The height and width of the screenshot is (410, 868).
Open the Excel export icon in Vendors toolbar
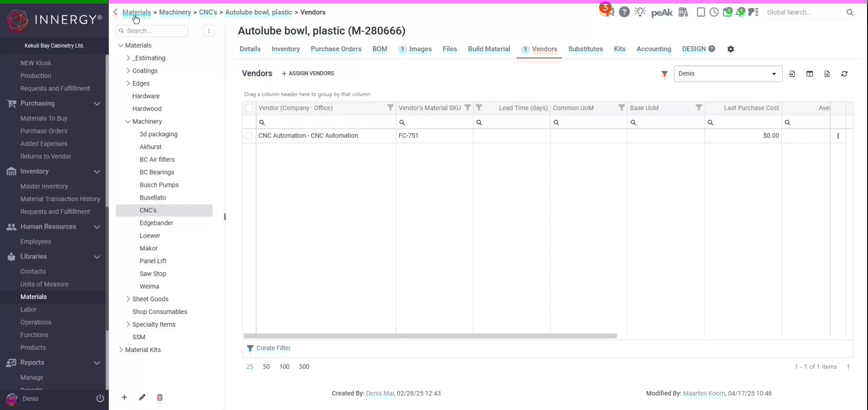pos(827,74)
